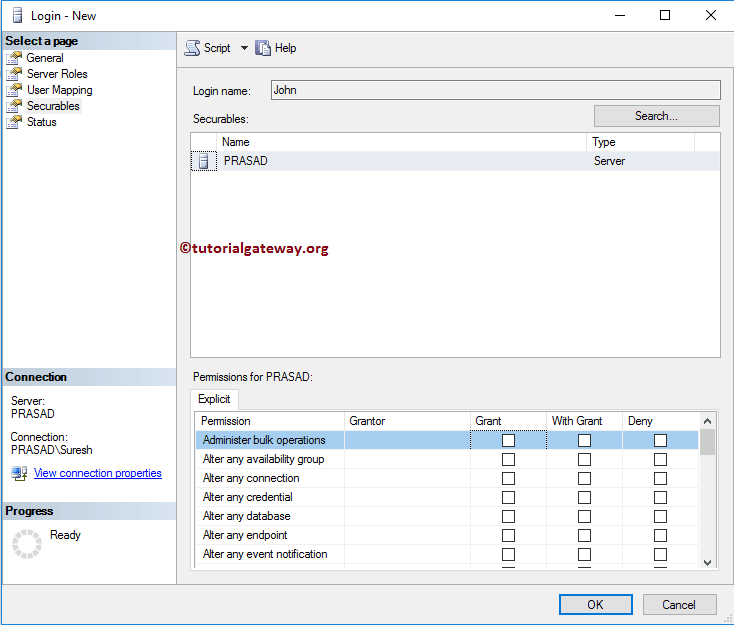
Task: Open the Server Roles page
Action: 57,74
